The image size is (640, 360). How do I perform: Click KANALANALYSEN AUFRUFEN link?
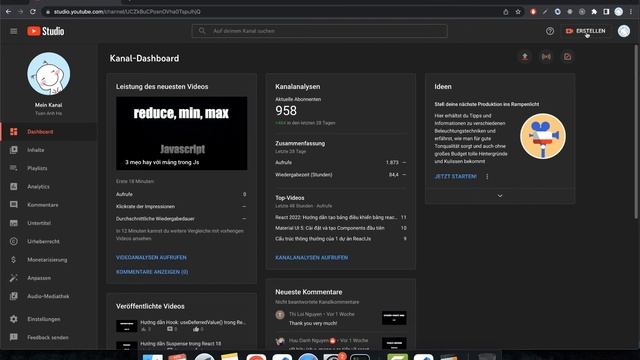tap(311, 258)
